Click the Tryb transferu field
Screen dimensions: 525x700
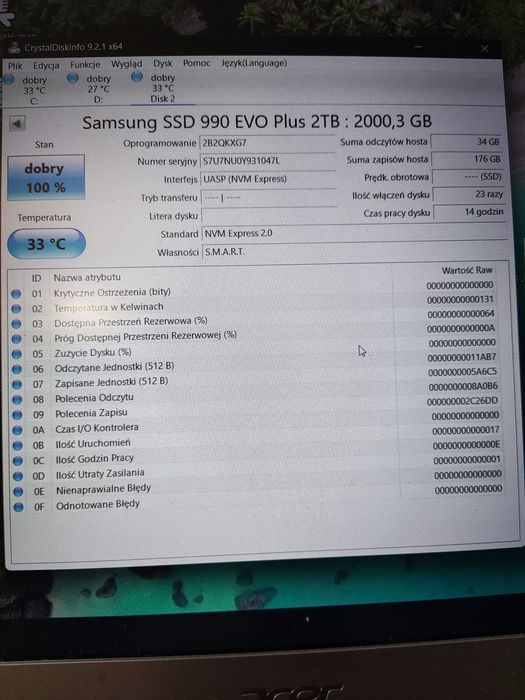268,197
